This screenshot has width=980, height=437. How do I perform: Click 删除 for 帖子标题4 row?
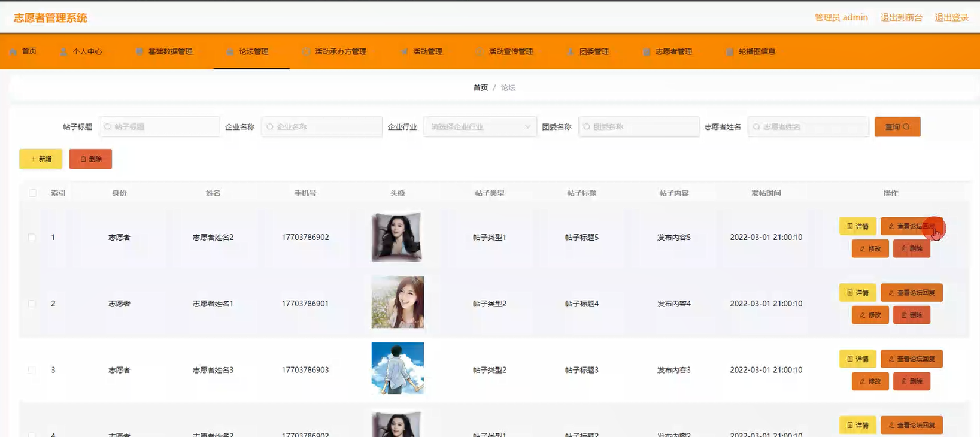911,315
